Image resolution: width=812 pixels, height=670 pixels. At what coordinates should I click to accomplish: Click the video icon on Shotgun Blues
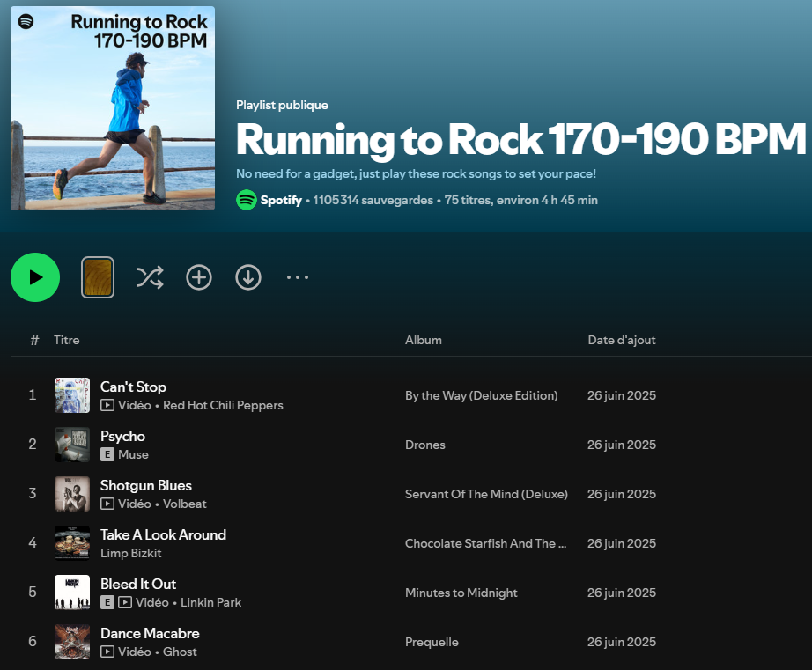[107, 504]
